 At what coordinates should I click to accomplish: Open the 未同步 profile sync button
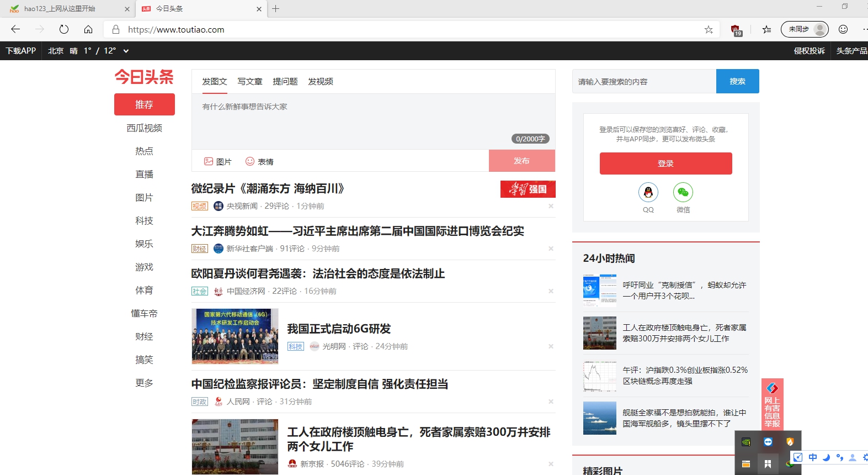point(805,29)
